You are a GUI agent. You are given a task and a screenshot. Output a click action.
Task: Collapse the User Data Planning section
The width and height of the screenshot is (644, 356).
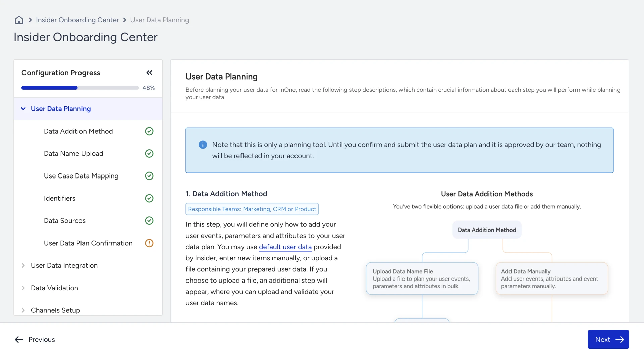[23, 109]
